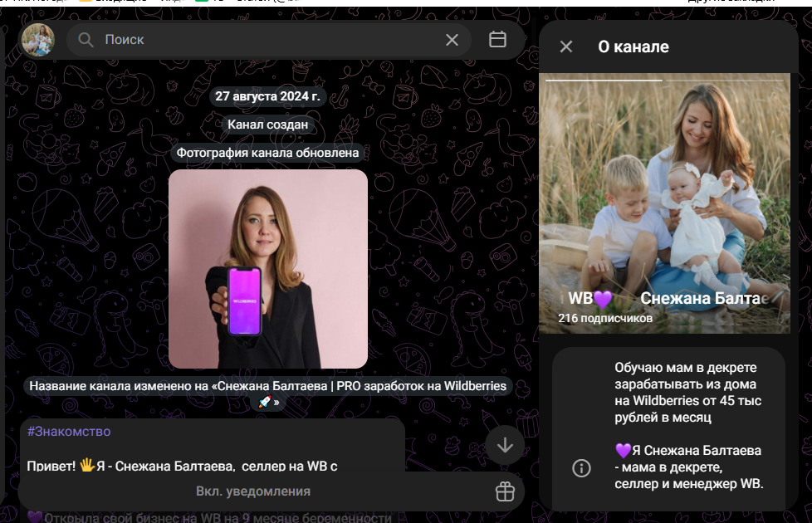Open the channel avatar in the header
This screenshot has height=523, width=812.
click(38, 39)
